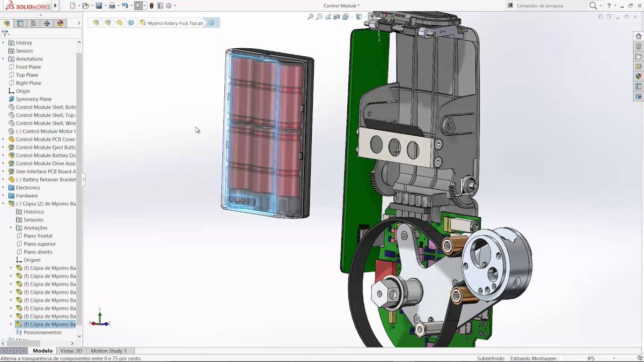This screenshot has height=362, width=644.
Task: Switch to the Motion Study 1 tab
Action: click(x=108, y=351)
